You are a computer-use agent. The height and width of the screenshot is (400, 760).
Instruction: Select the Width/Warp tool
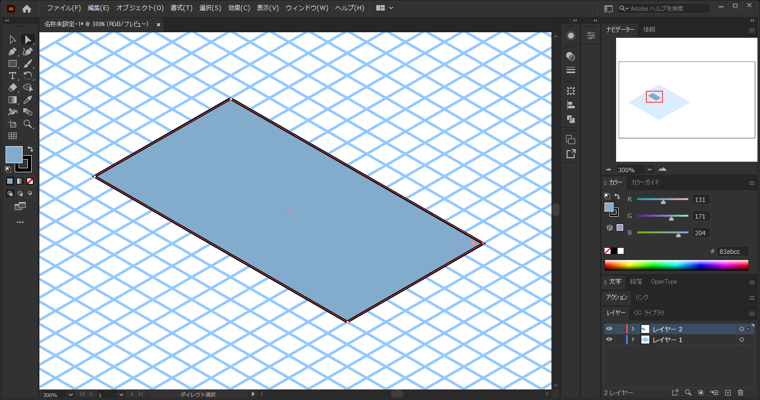coord(12,112)
